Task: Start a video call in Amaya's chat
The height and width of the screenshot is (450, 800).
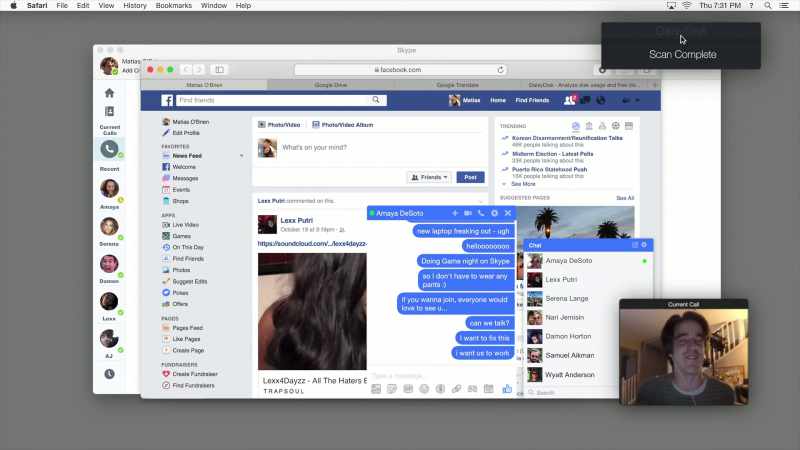Action: point(468,213)
